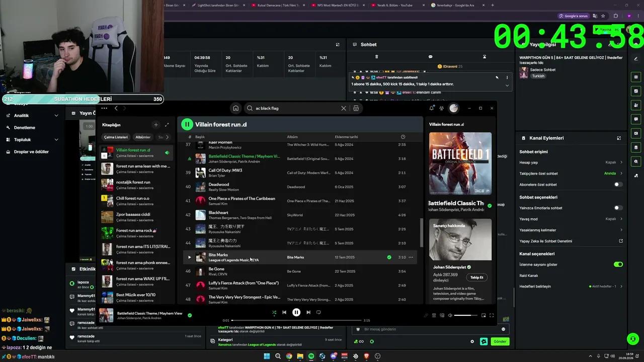644x362 pixels.
Task: Open Spotify from the Windows taskbar
Action: point(311,356)
